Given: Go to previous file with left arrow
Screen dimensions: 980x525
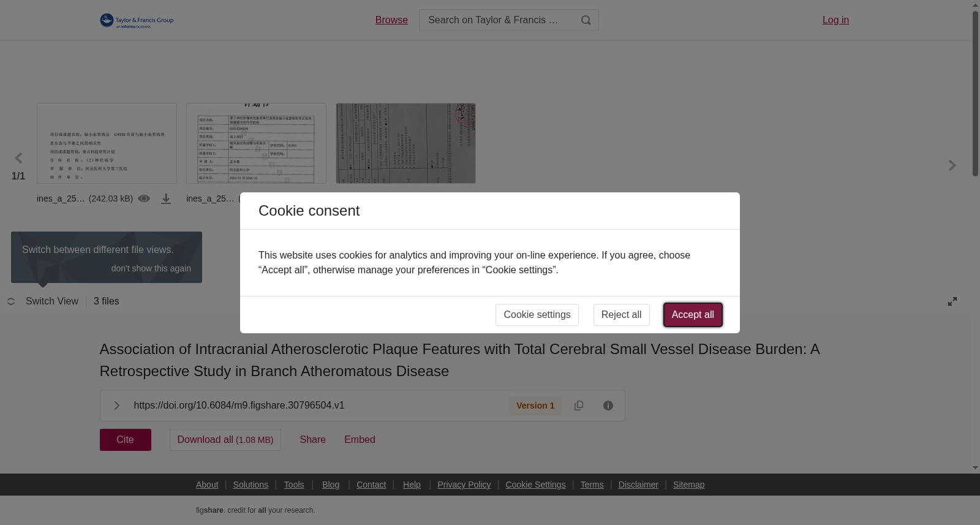Looking at the screenshot, I should pyautogui.click(x=18, y=158).
